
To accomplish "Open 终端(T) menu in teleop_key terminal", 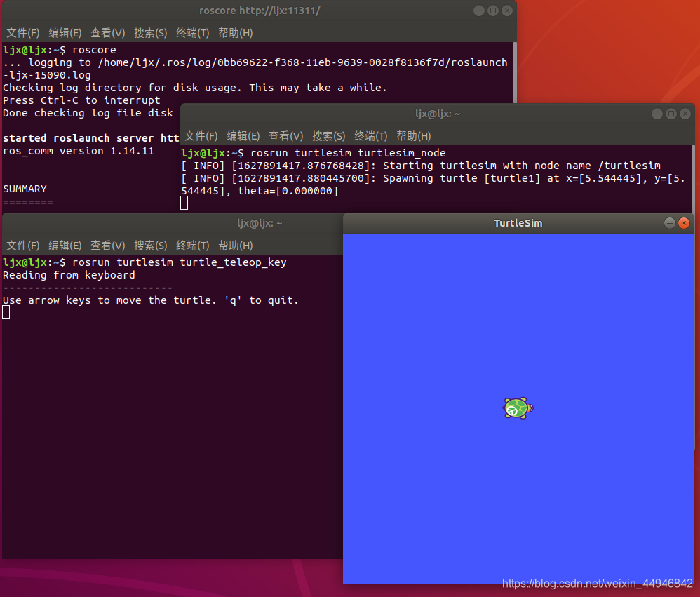I will coord(192,246).
